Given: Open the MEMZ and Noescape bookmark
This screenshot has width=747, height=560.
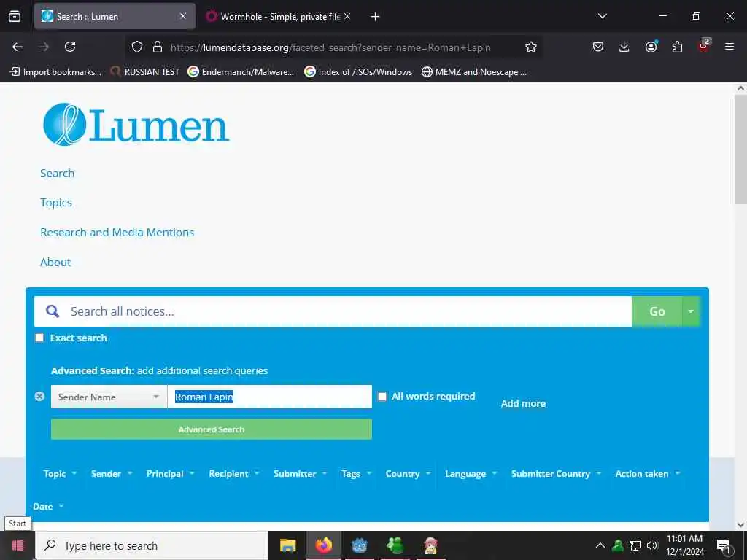Looking at the screenshot, I should click(474, 72).
